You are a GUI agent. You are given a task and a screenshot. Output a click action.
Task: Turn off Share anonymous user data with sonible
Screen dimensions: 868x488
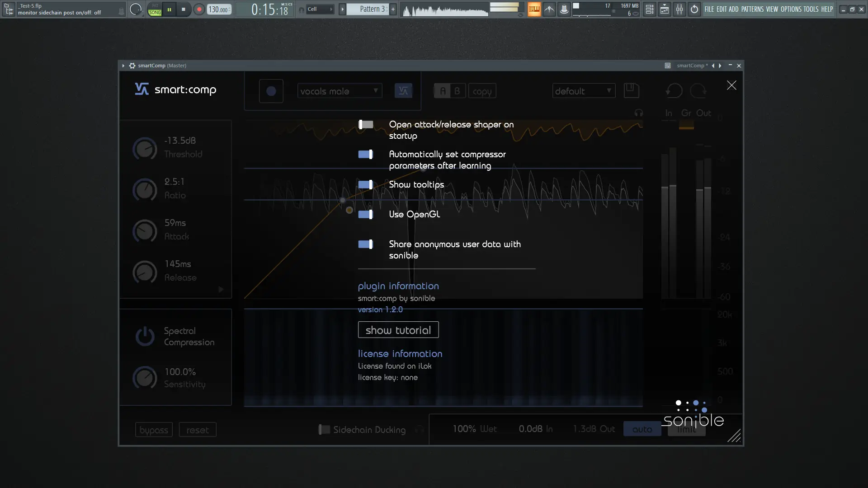click(365, 244)
